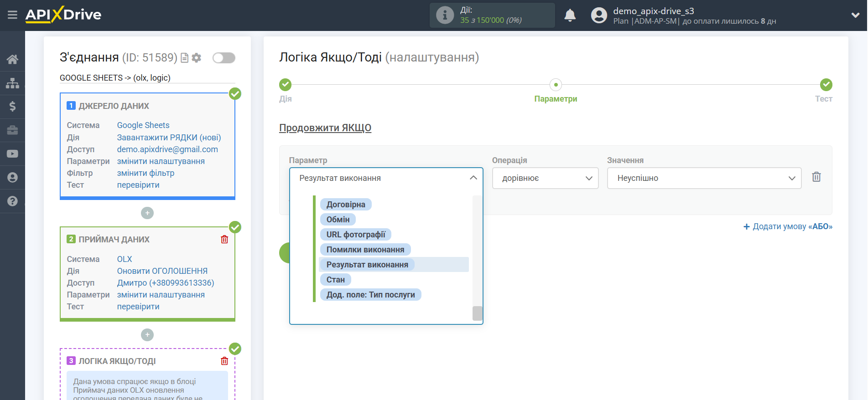Delete the data receiver block
This screenshot has width=868, height=400.
coord(224,239)
